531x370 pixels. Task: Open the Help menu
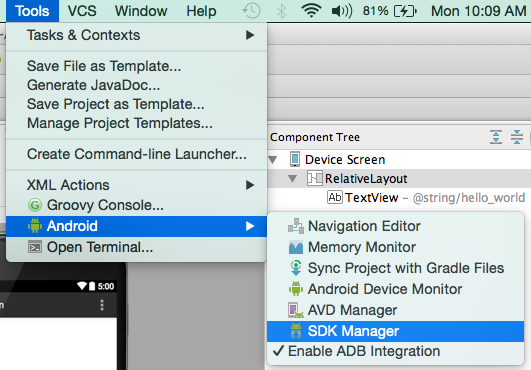201,11
